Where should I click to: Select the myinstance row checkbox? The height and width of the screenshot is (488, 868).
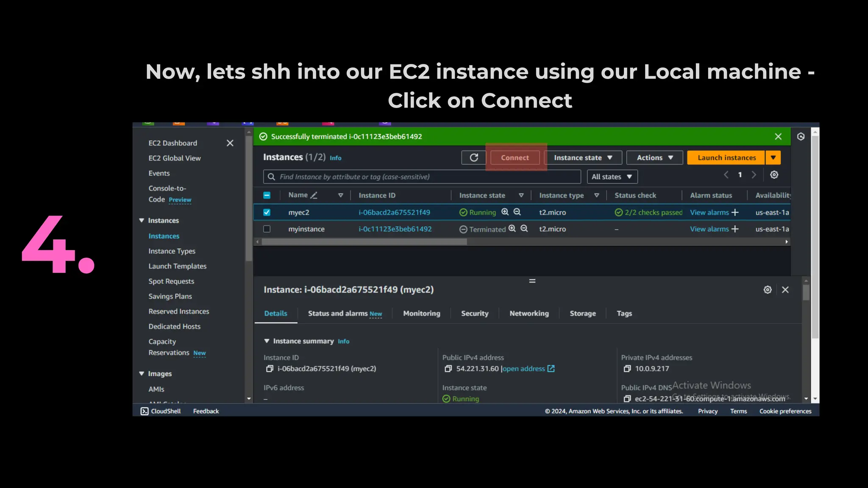[267, 229]
